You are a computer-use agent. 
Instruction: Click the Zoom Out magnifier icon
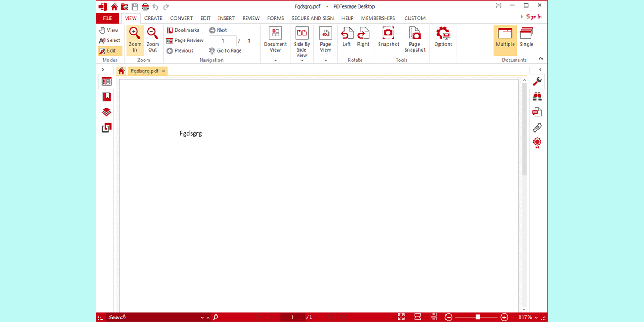pyautogui.click(x=152, y=34)
